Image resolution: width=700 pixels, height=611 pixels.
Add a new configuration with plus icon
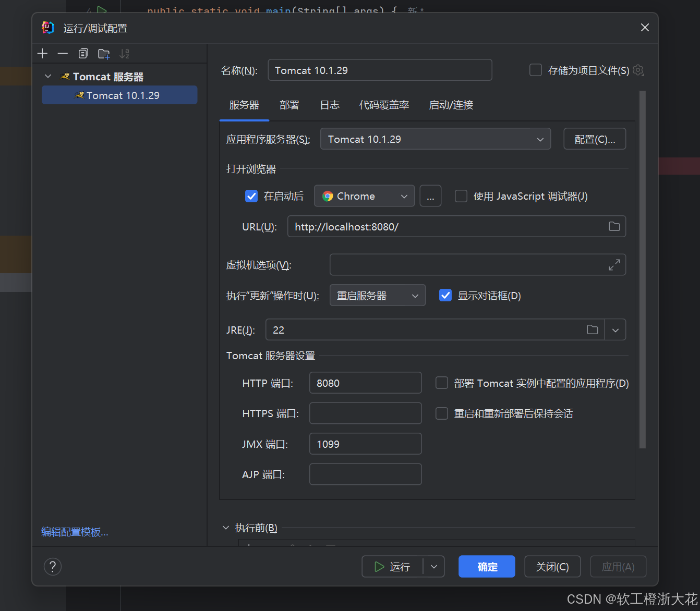[x=43, y=54]
